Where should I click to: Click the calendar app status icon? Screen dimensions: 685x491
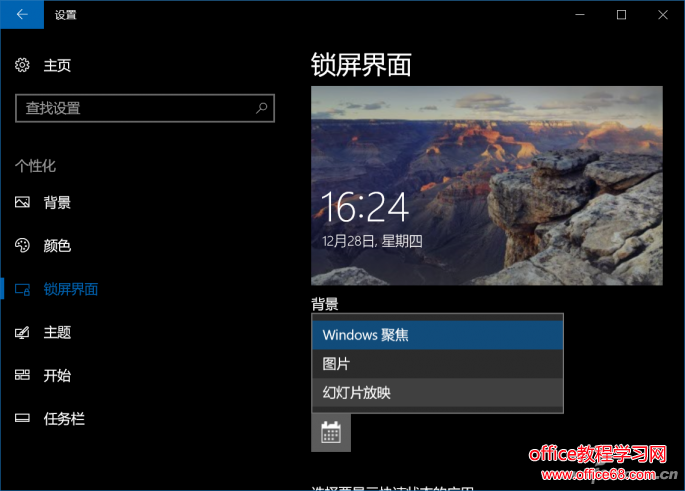coord(331,432)
